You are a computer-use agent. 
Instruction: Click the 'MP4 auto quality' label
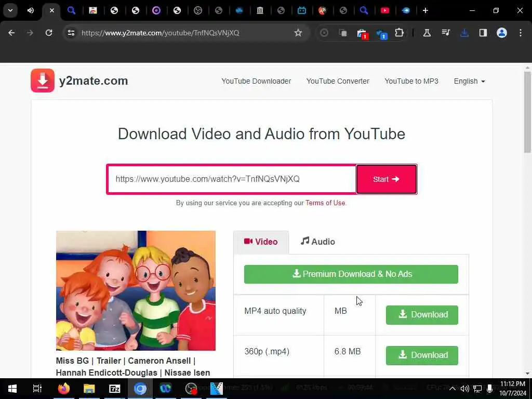click(x=275, y=311)
